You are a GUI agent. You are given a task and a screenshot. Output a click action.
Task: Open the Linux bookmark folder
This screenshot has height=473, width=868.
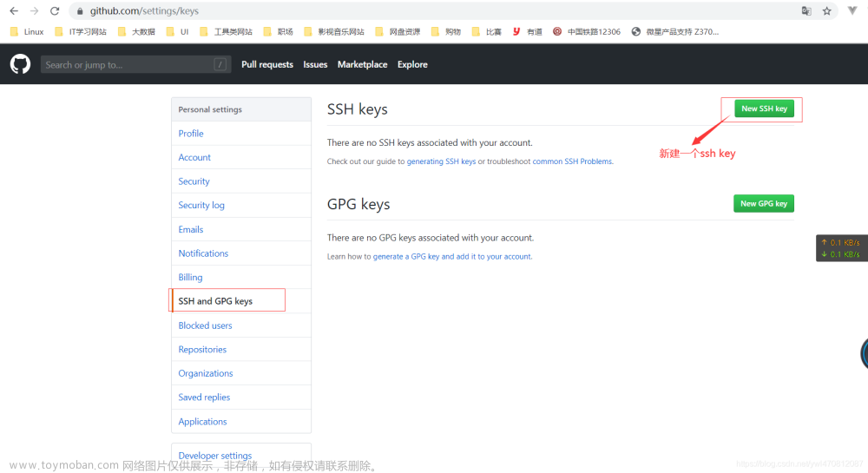(x=27, y=32)
